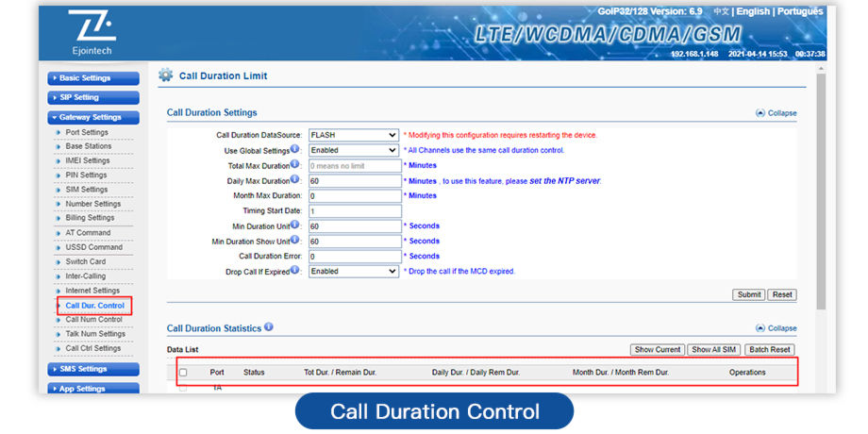Open Use Global Settings dropdown
Screen dimensions: 868x434
point(353,150)
